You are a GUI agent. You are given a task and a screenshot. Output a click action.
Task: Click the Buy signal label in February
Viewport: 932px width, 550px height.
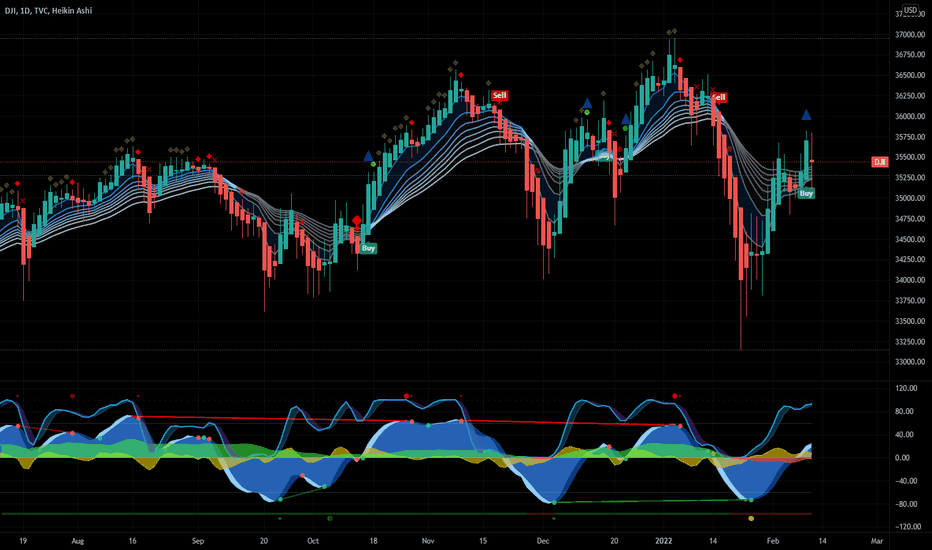click(x=806, y=193)
